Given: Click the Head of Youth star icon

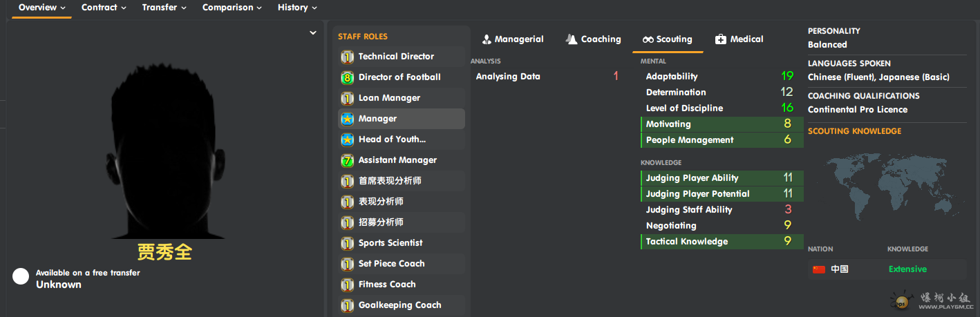Looking at the screenshot, I should [x=347, y=140].
